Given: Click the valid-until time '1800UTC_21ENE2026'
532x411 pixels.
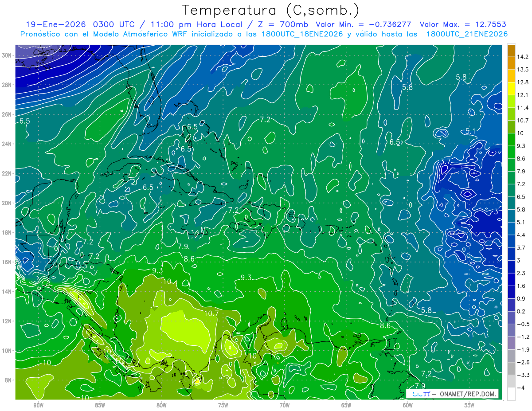Looking at the screenshot, I should [x=466, y=34].
